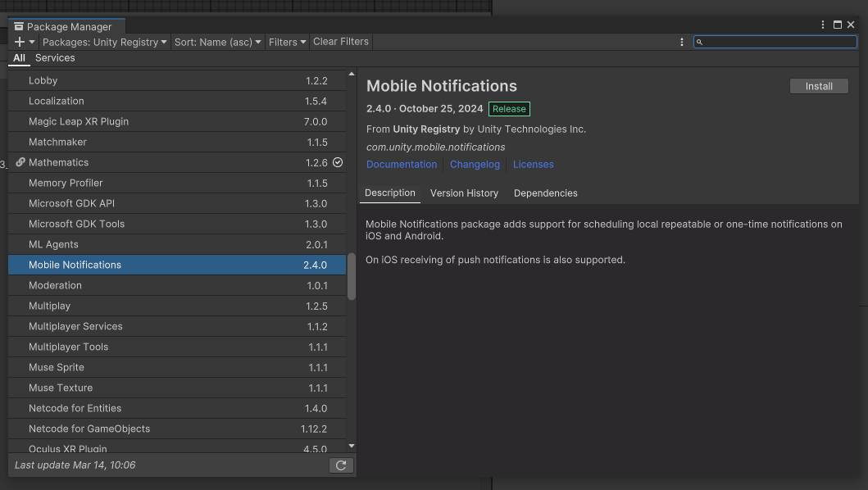Select the Moderation package
868x490 pixels.
pyautogui.click(x=177, y=286)
